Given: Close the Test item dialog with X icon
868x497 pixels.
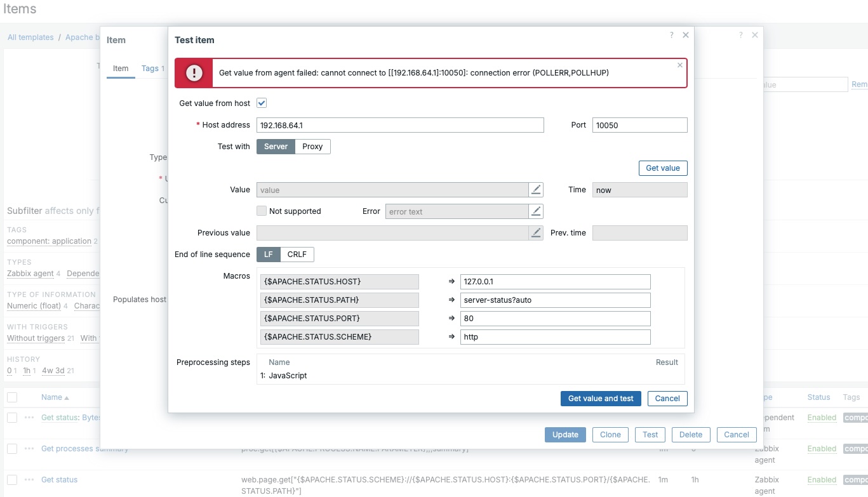Looking at the screenshot, I should [686, 36].
